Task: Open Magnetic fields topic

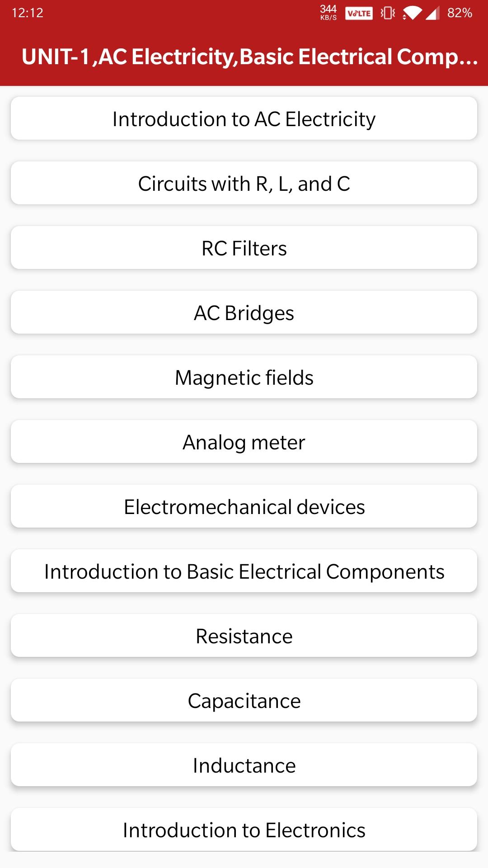Action: (x=244, y=377)
